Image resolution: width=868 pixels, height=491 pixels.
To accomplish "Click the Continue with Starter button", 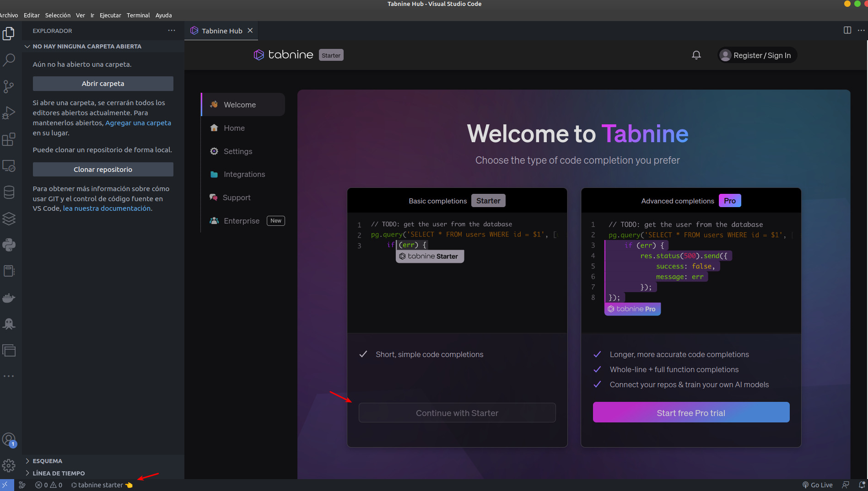I will (x=457, y=412).
